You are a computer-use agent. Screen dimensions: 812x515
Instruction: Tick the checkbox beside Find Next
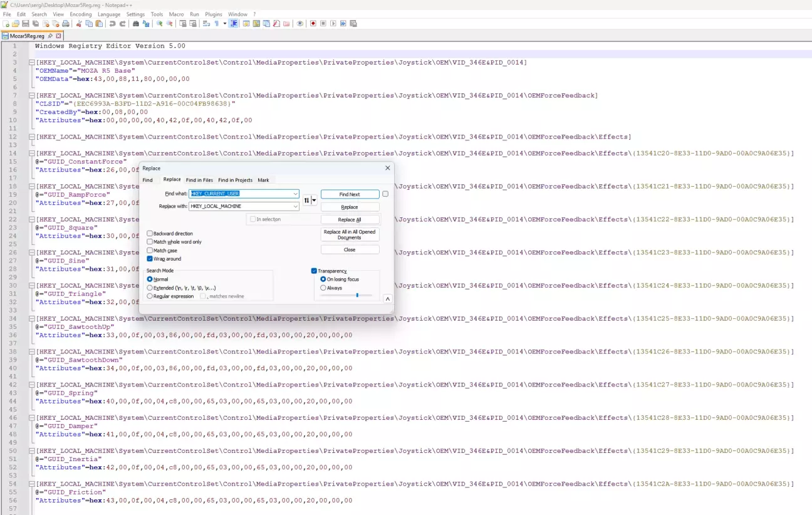[385, 194]
